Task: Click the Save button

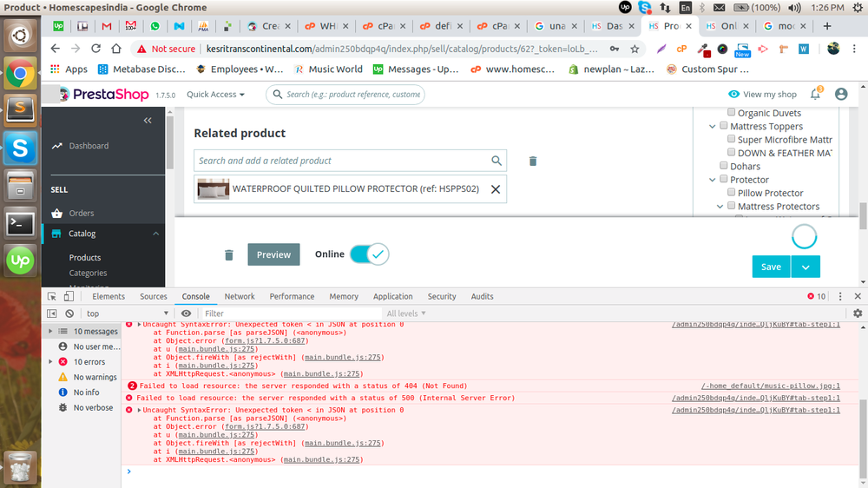Action: click(x=771, y=267)
